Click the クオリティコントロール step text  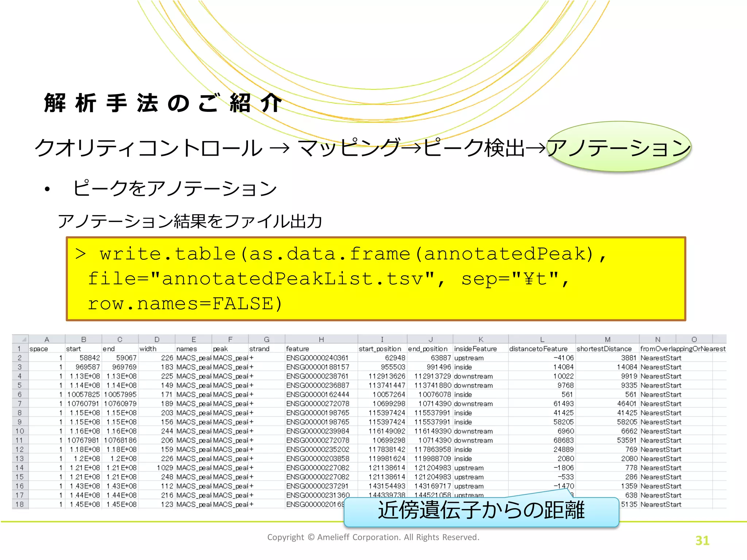[x=148, y=148]
